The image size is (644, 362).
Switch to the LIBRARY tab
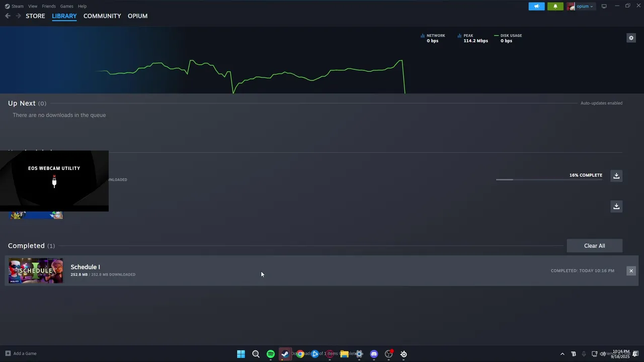64,16
